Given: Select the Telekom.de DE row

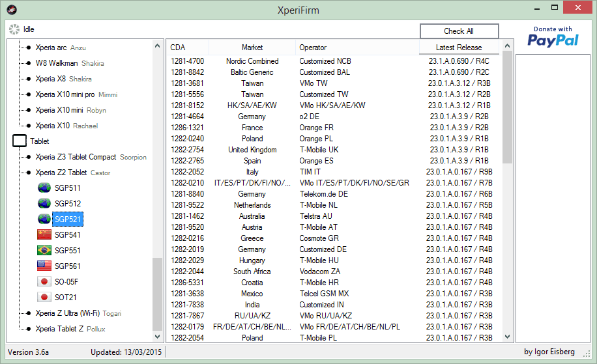Looking at the screenshot, I should pos(334,194).
